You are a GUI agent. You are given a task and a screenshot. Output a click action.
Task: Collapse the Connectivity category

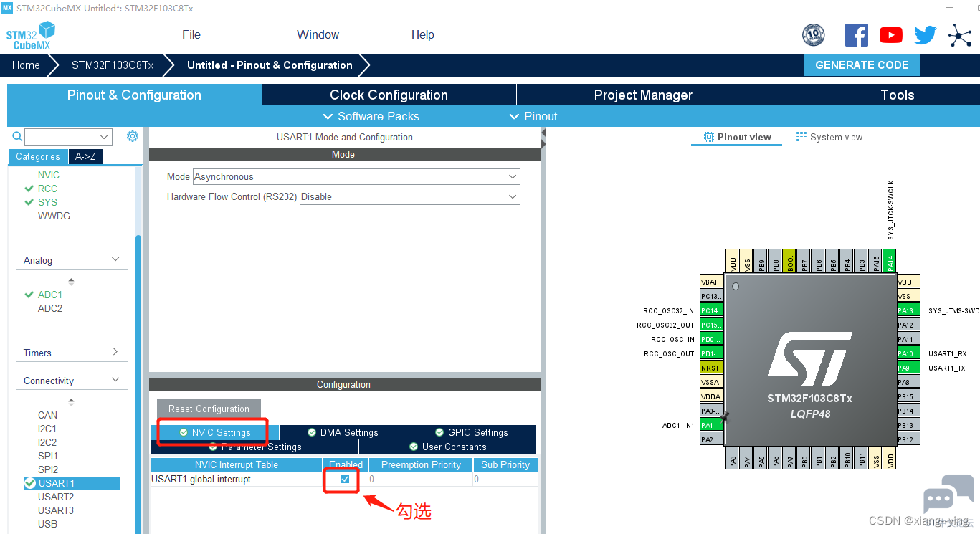115,380
